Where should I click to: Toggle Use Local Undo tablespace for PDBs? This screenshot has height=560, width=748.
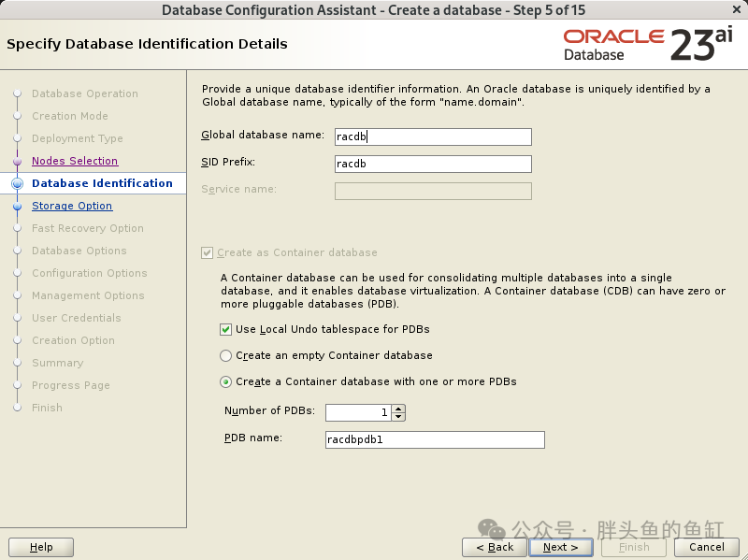click(x=225, y=329)
